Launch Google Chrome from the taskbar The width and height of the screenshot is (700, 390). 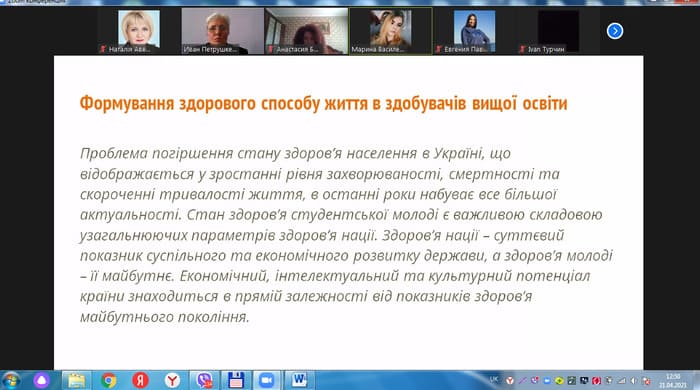click(x=108, y=381)
